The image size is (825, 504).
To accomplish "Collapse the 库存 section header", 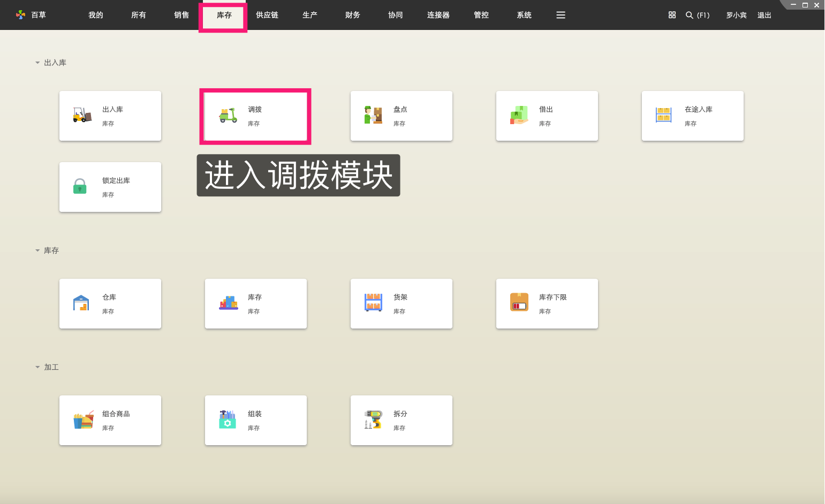I will [x=37, y=250].
